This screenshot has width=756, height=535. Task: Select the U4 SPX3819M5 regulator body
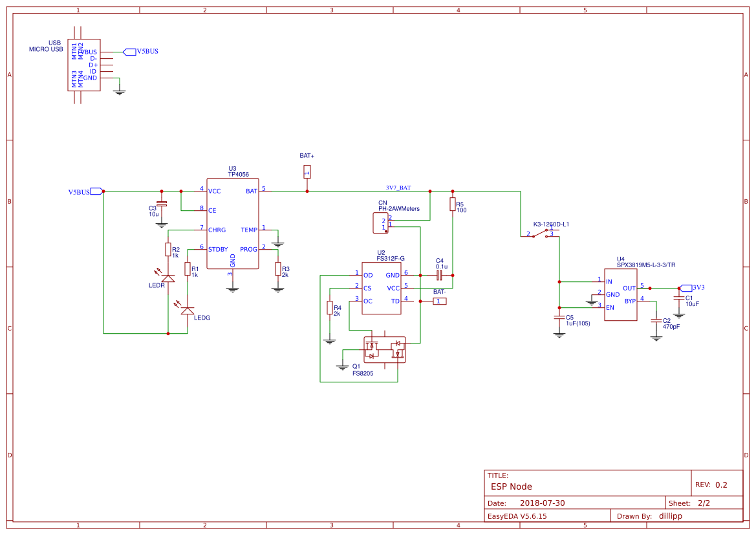[621, 295]
